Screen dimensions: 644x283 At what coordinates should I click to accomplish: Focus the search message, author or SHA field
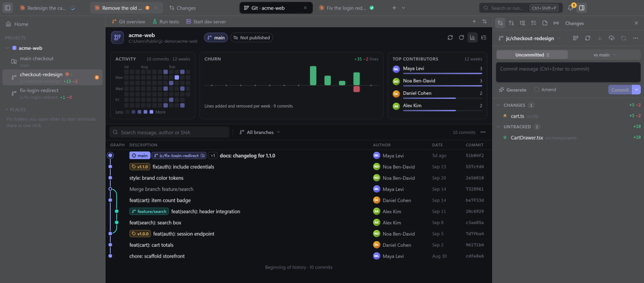click(169, 132)
